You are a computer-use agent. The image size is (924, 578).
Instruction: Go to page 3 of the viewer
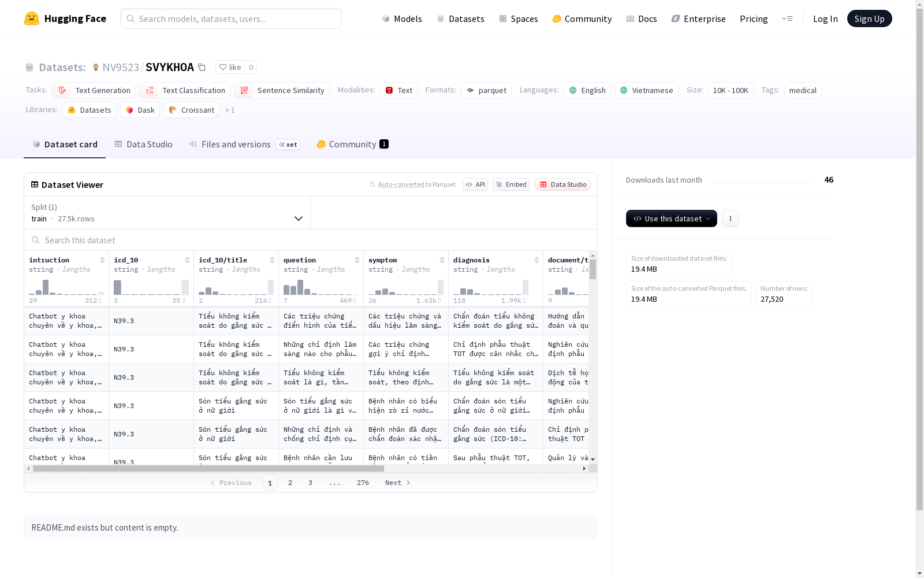click(310, 483)
